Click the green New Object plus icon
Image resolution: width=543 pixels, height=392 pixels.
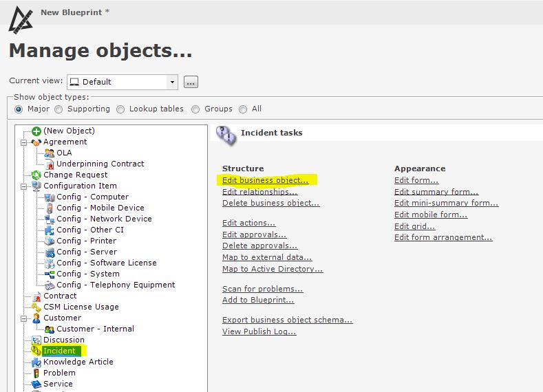click(36, 131)
